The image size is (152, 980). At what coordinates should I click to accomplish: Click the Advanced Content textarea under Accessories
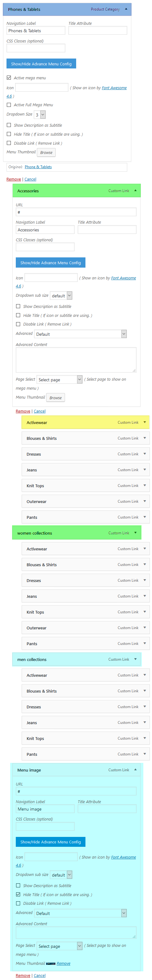76,360
